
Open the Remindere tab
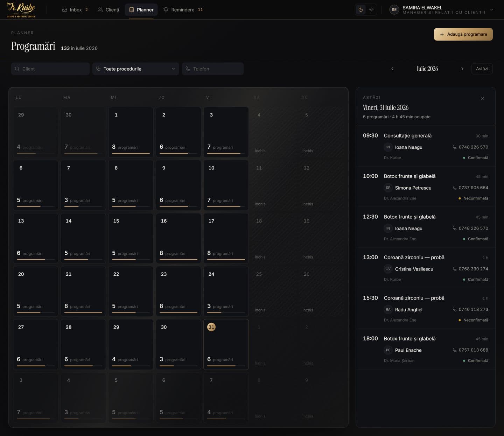tap(183, 10)
